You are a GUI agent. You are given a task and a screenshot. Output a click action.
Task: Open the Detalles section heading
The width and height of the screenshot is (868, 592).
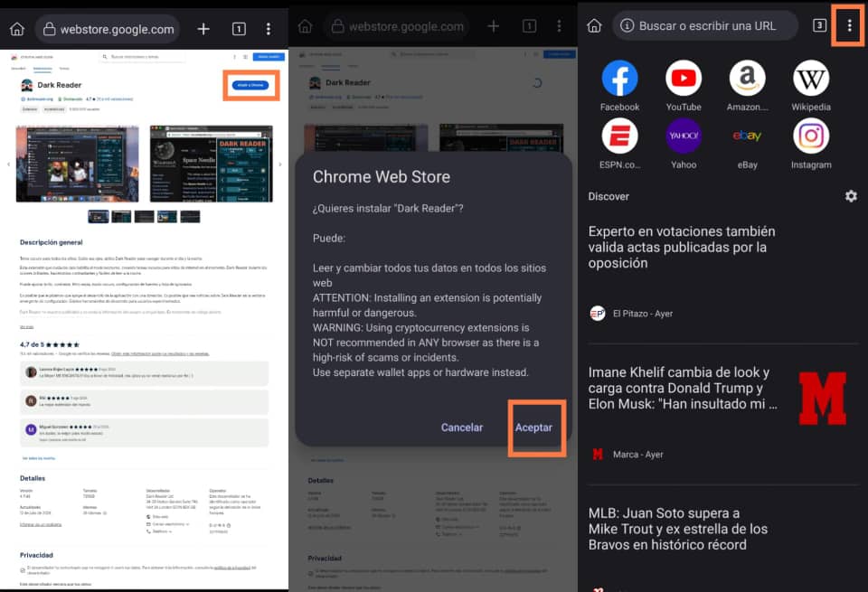[x=33, y=478]
